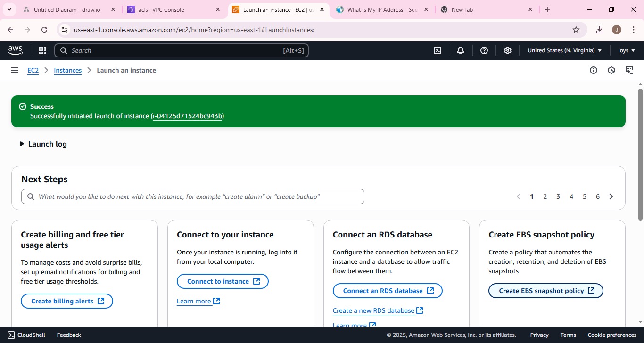Click Create billing alerts button

pyautogui.click(x=67, y=301)
